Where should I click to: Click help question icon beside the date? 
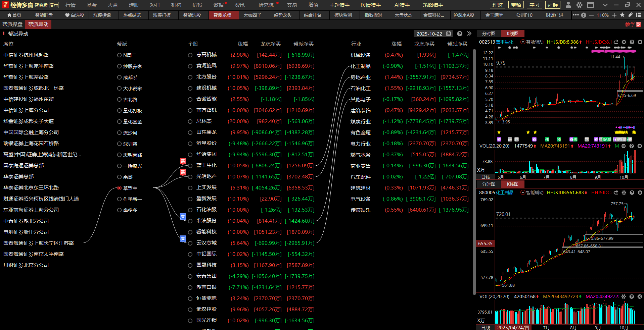(460, 34)
